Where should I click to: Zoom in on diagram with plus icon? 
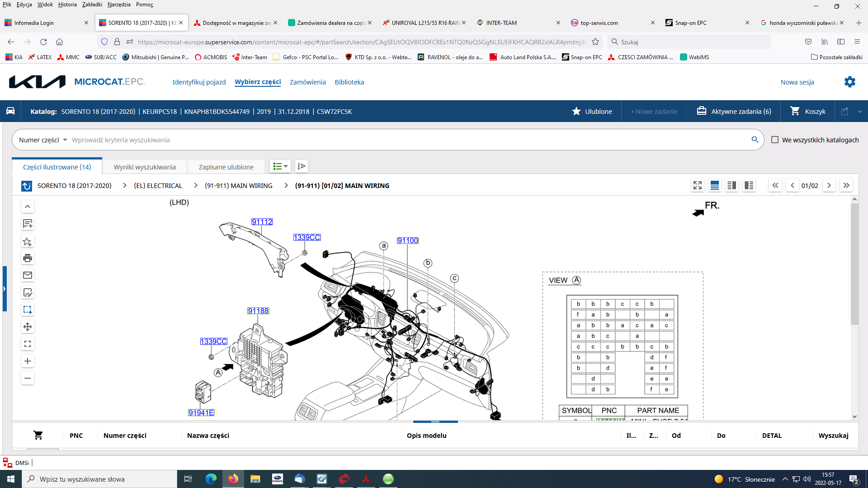[x=28, y=361]
